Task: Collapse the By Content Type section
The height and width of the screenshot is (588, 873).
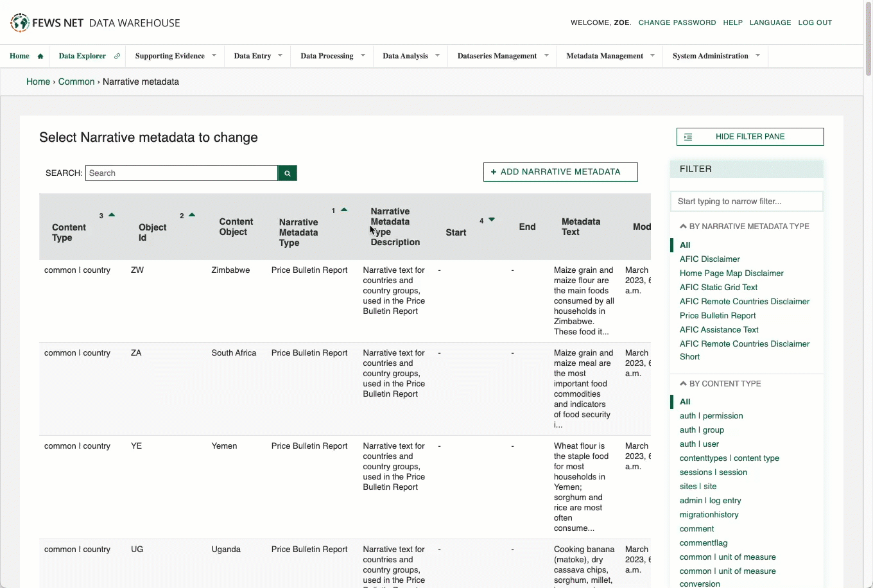Action: tap(683, 383)
